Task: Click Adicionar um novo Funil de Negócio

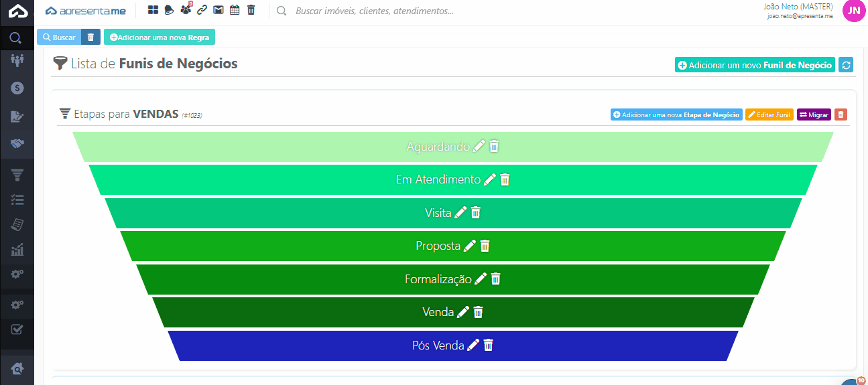Action: coord(755,65)
